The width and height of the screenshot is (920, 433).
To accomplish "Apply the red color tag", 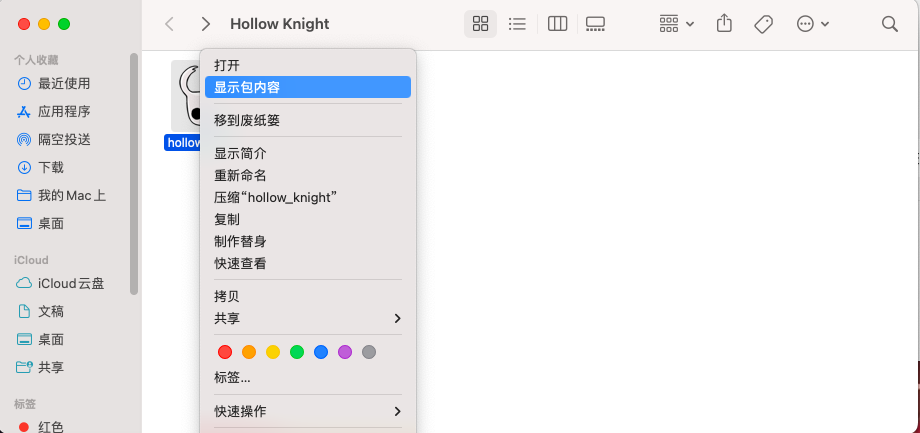I will tap(225, 352).
